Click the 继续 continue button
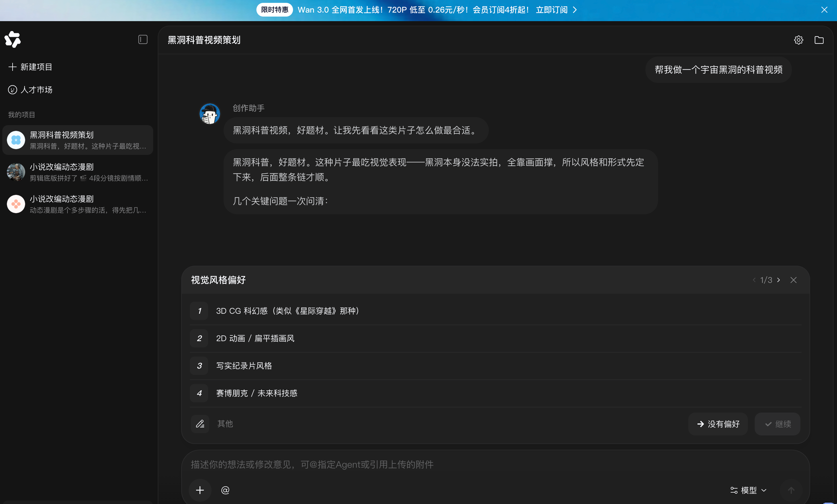 coord(778,424)
